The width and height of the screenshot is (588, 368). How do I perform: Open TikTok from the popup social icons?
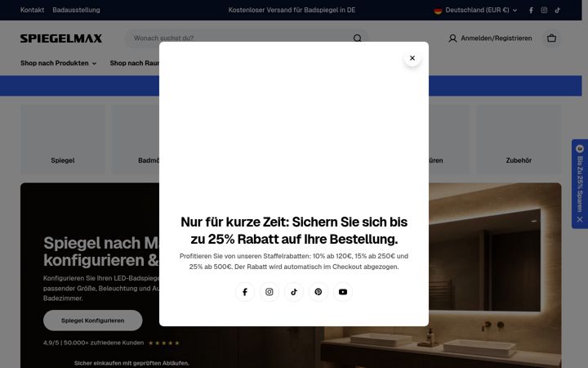click(x=294, y=292)
